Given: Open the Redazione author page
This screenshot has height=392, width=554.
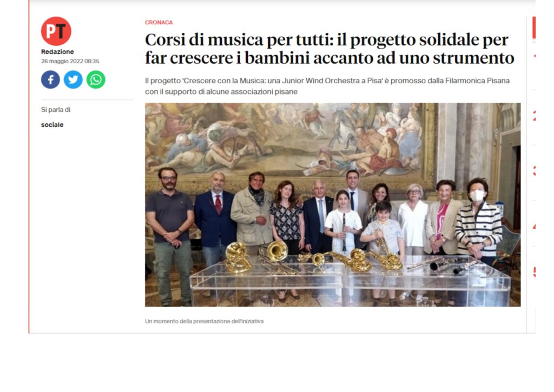Looking at the screenshot, I should point(57,51).
